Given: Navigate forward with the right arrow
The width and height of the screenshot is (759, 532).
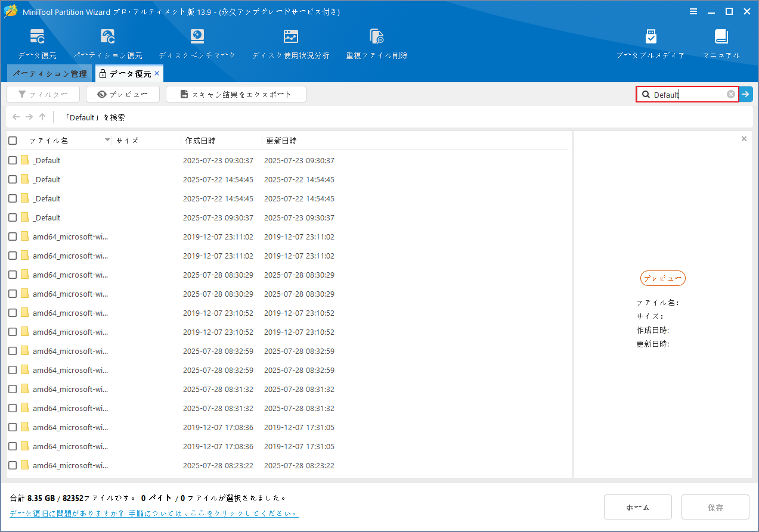Looking at the screenshot, I should click(29, 117).
